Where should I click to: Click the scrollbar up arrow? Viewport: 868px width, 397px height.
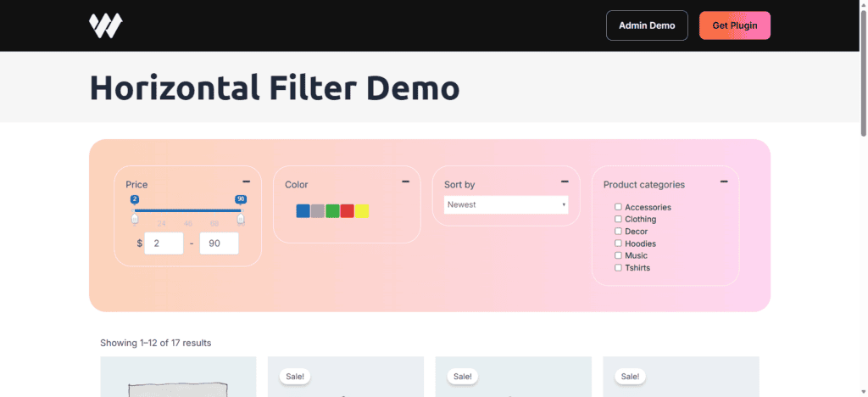864,4
